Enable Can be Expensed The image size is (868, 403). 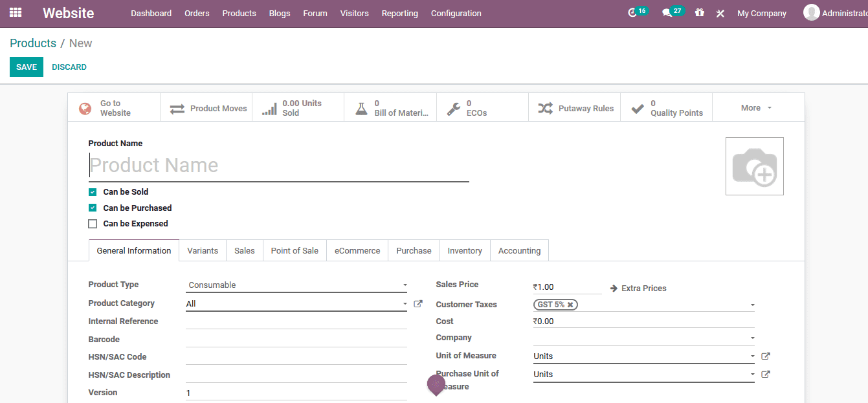pyautogui.click(x=93, y=223)
